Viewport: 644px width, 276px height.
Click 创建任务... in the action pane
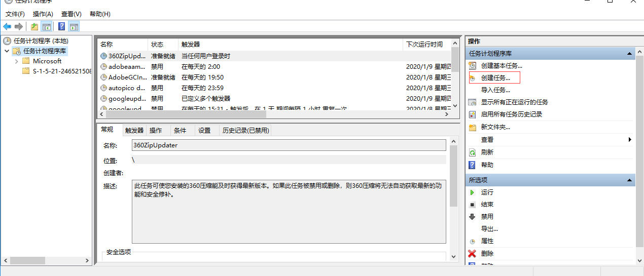click(x=495, y=78)
